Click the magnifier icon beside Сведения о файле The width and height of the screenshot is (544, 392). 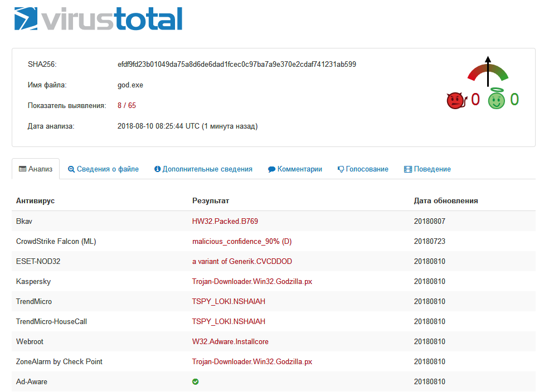(71, 169)
